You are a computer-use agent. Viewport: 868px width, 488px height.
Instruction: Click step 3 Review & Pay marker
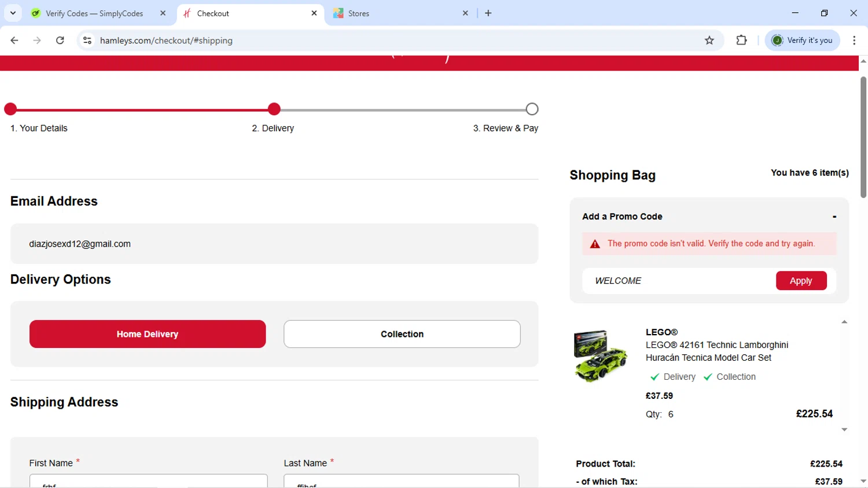point(532,109)
